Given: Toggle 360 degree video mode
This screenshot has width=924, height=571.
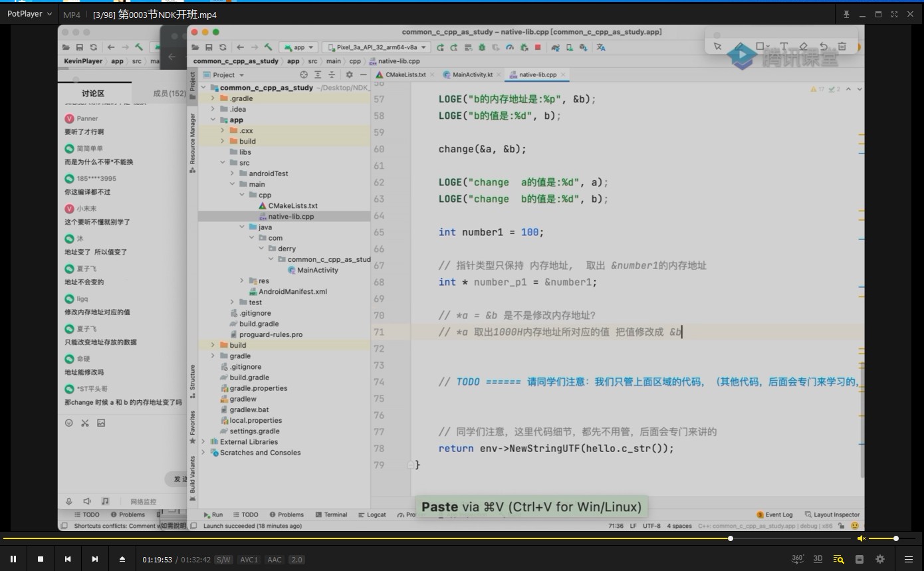Looking at the screenshot, I should 798,559.
